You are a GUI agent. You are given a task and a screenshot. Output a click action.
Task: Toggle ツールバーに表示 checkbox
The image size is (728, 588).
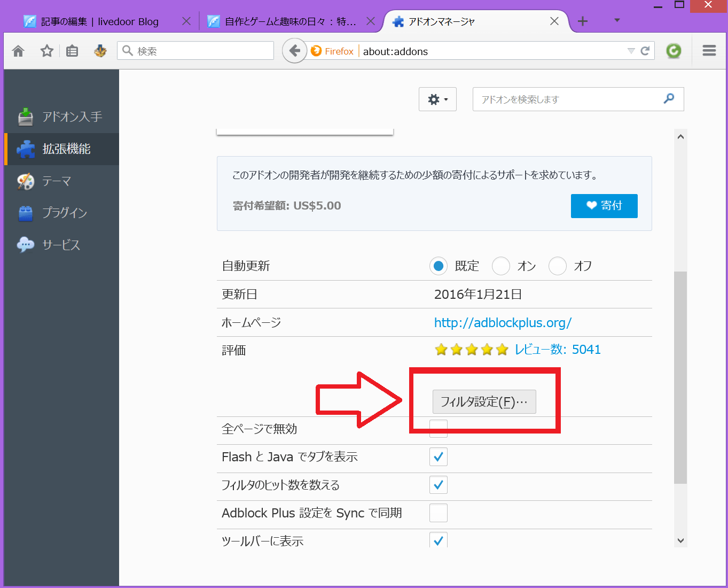tap(439, 540)
